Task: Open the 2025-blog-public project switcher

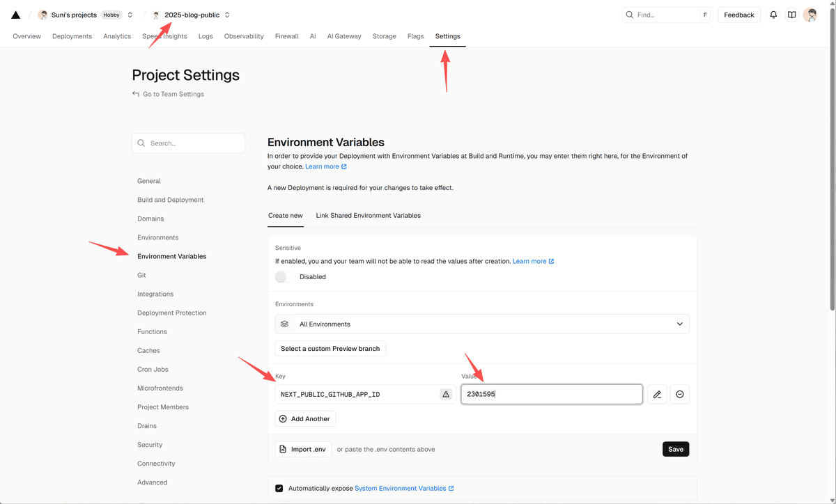Action: [227, 15]
